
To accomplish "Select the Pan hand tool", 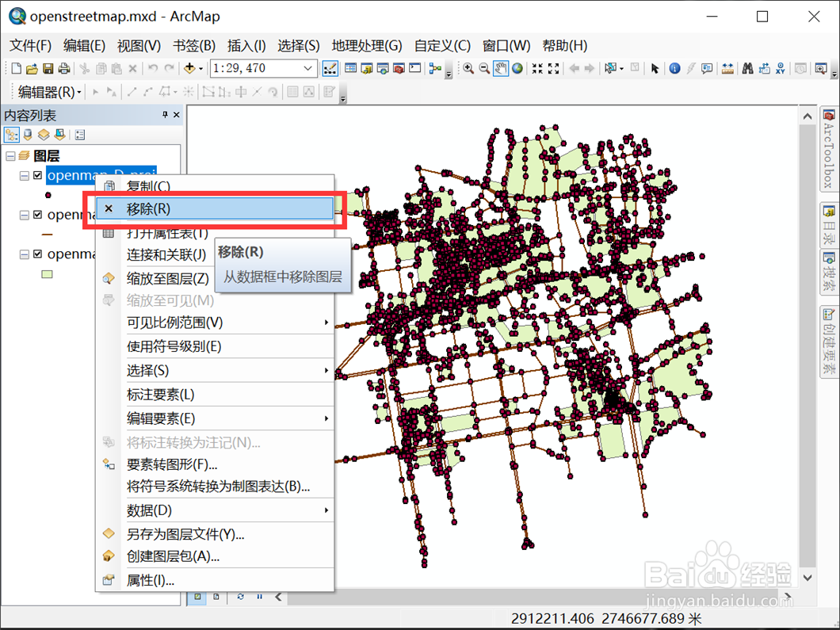I will [x=501, y=69].
